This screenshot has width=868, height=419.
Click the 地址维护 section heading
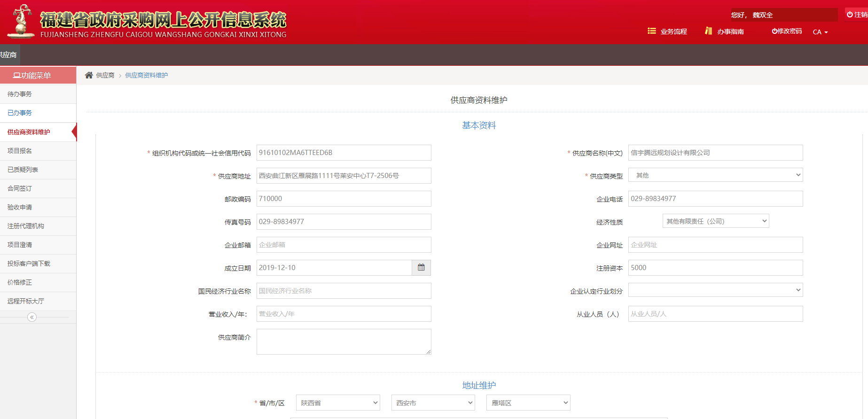pyautogui.click(x=479, y=385)
